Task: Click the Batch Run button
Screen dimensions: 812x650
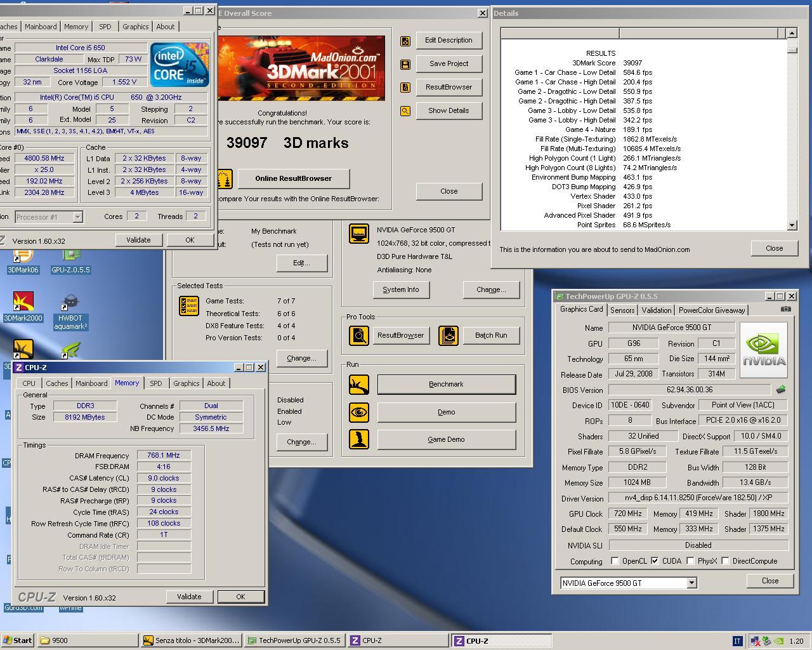Action: tap(491, 335)
